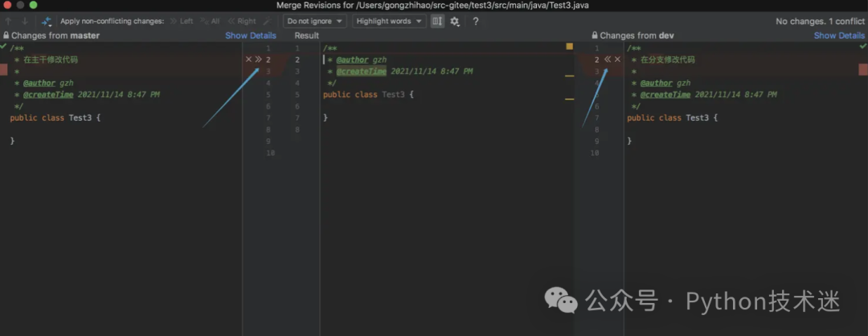Click yellow conflict marker square in Result pane
Viewport: 868px width, 336px height.
coord(570,47)
